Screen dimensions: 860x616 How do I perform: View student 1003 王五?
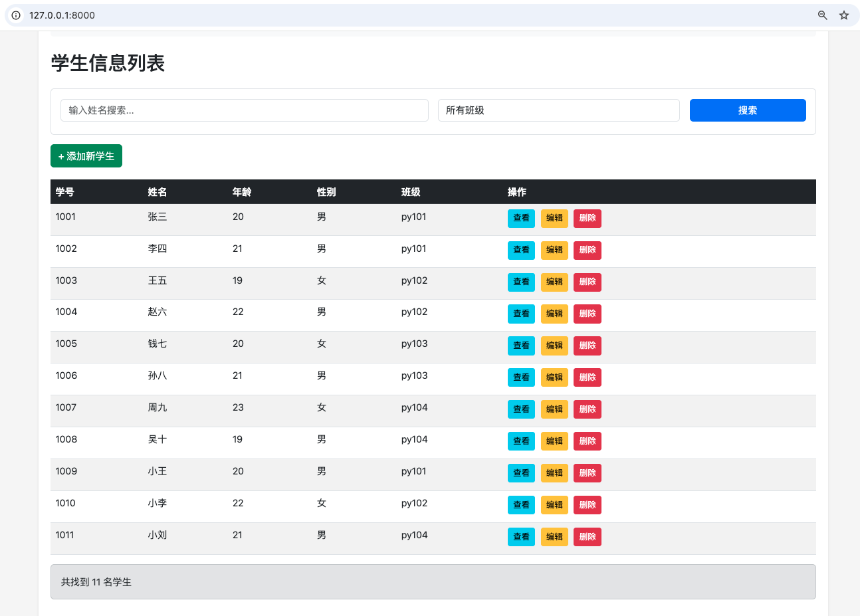coord(521,282)
